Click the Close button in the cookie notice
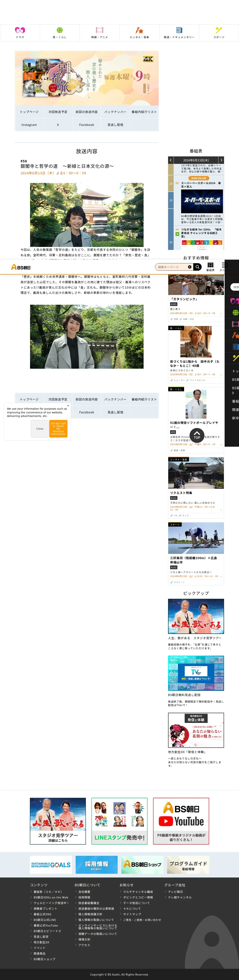 pyautogui.click(x=40, y=429)
